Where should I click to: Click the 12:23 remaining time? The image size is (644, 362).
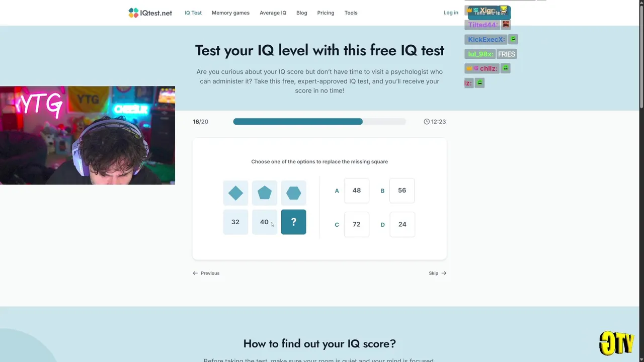point(438,122)
